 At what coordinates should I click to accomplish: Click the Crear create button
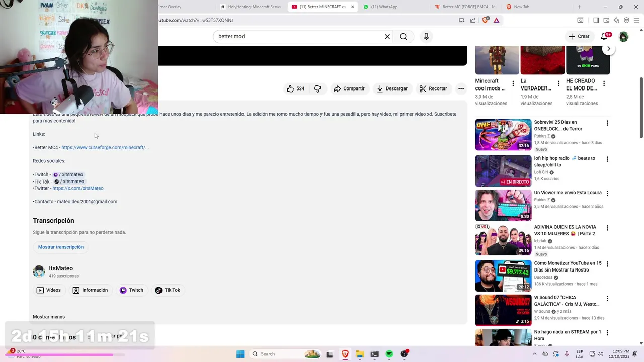[x=579, y=36]
